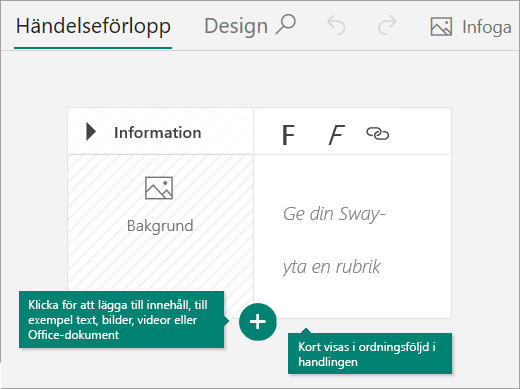Open the Infoga insert menu
The width and height of the screenshot is (520, 389).
pos(471,27)
